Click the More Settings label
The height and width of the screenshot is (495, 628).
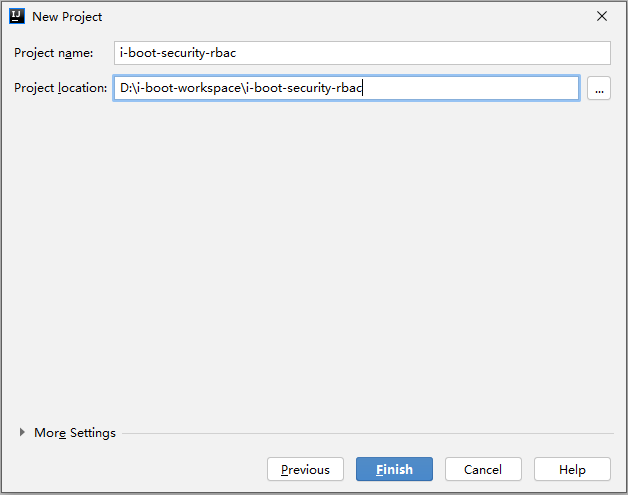(x=75, y=433)
